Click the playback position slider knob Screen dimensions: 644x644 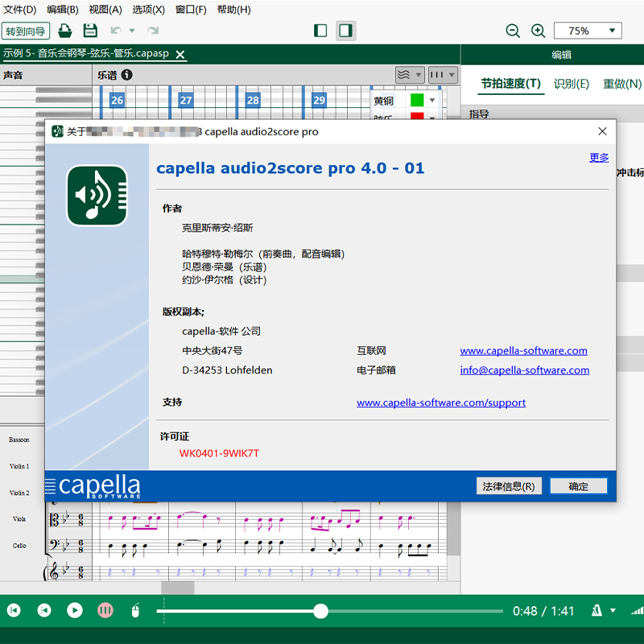click(x=320, y=611)
